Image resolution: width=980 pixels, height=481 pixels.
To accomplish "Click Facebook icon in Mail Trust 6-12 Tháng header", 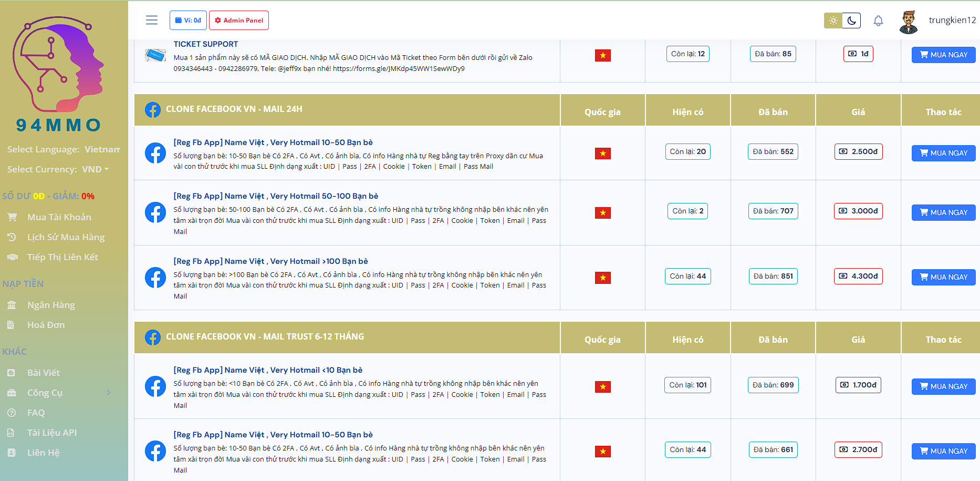I will 153,337.
